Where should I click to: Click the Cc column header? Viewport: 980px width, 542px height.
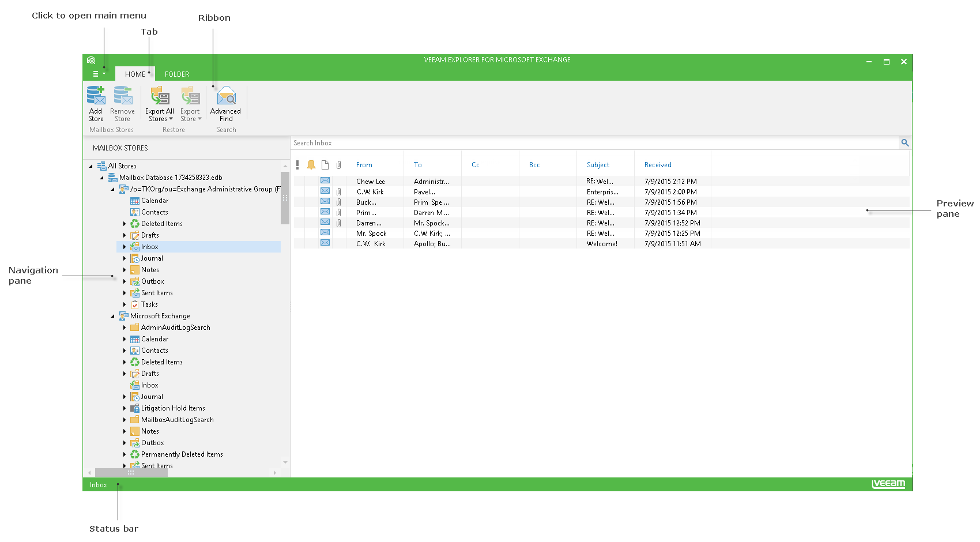point(476,165)
